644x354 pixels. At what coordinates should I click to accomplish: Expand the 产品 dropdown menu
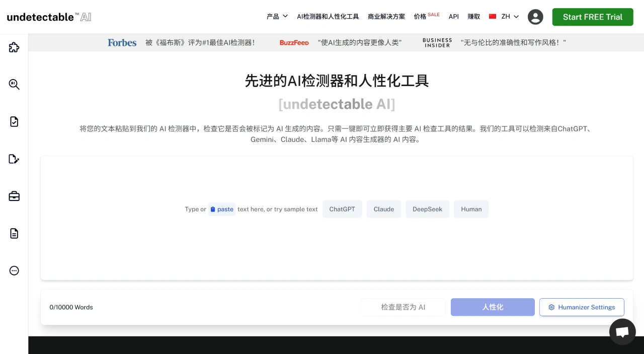click(277, 16)
